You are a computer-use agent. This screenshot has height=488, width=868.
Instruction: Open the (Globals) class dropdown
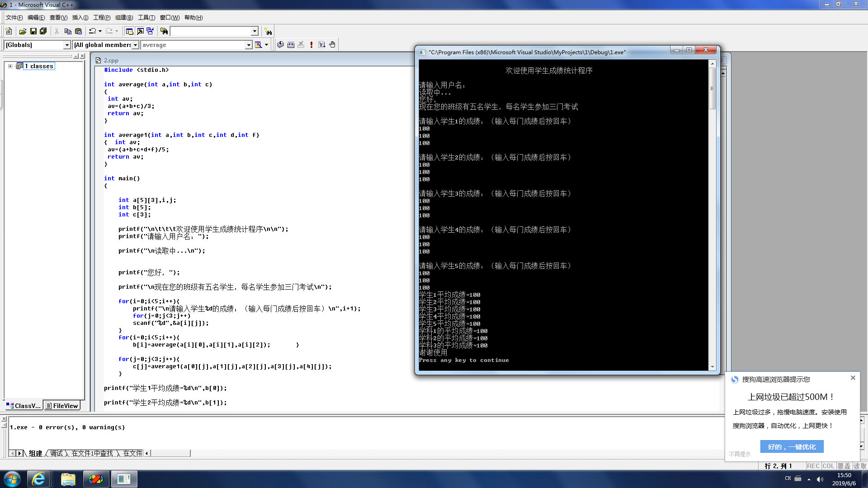click(67, 45)
